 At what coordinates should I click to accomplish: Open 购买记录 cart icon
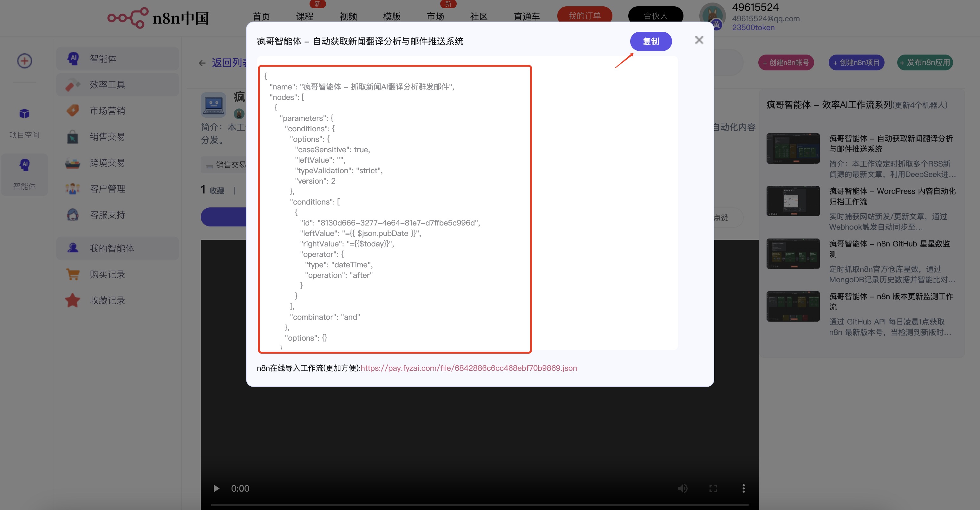click(72, 274)
